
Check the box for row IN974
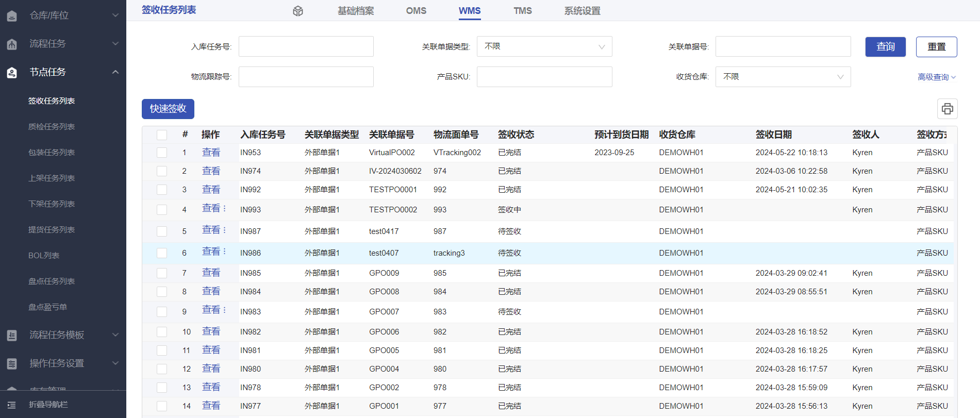pos(162,171)
